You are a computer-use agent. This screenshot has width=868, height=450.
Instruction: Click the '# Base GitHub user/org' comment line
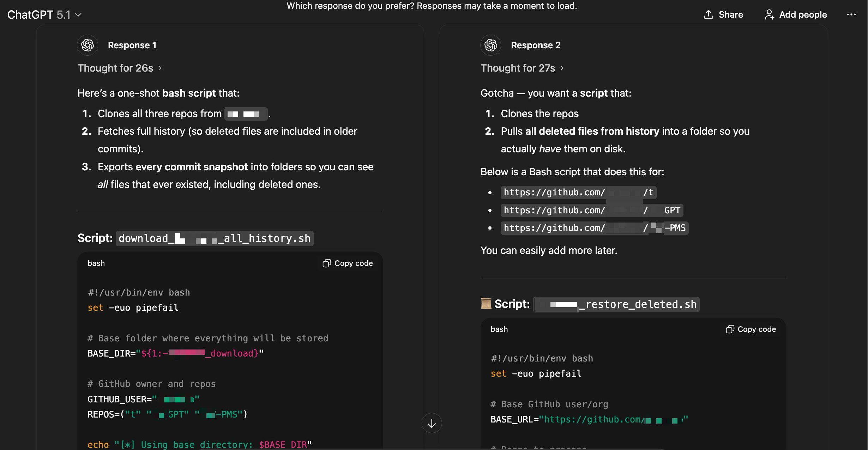tap(549, 405)
